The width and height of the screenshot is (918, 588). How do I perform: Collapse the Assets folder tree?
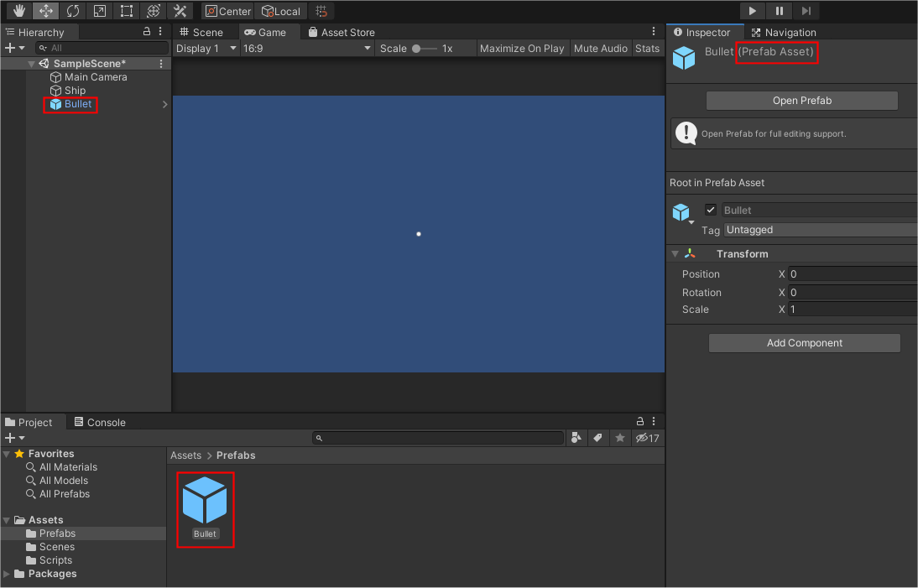(x=7, y=520)
